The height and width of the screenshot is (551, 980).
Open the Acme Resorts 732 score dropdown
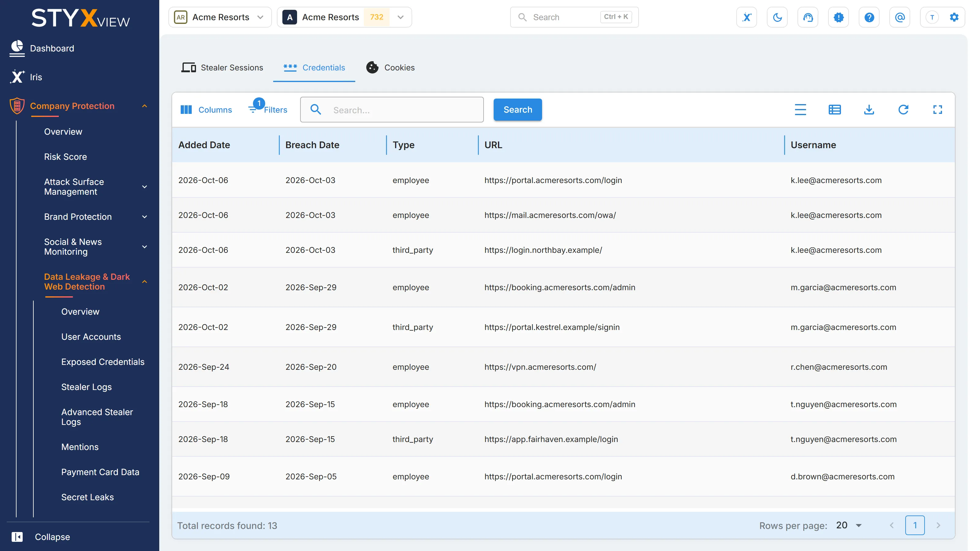pyautogui.click(x=344, y=17)
